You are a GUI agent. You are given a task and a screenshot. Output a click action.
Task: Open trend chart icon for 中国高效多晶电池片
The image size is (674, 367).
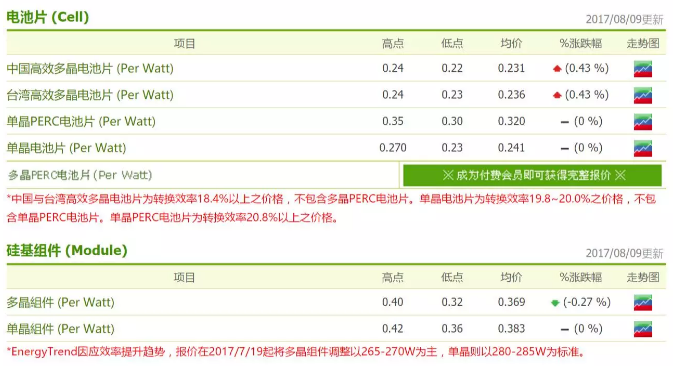643,69
